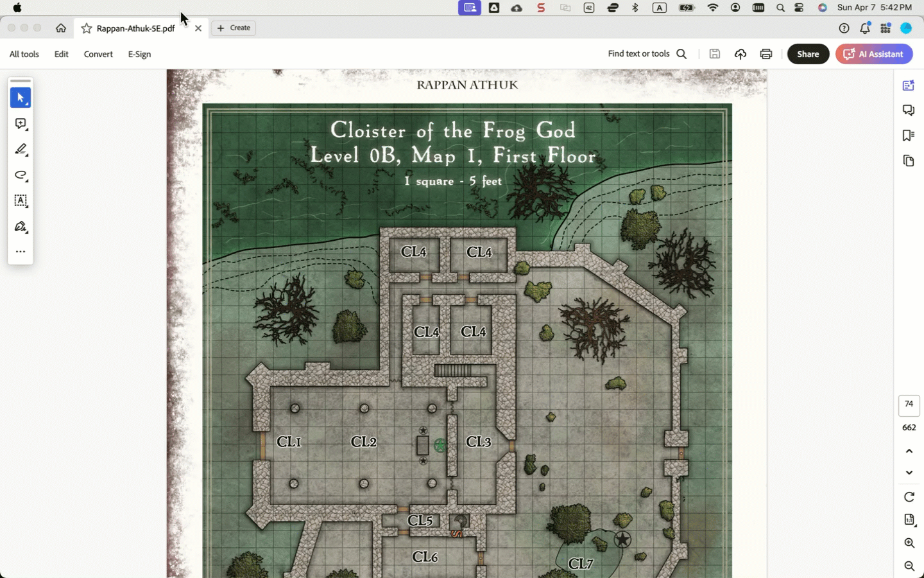The width and height of the screenshot is (924, 578).
Task: Go to the next page with the down chevron
Action: click(x=909, y=473)
